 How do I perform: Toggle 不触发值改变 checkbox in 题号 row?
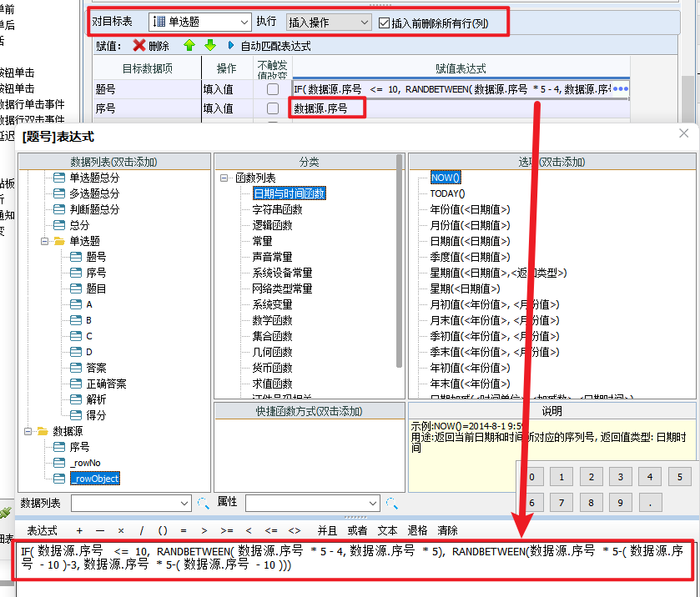click(x=273, y=89)
